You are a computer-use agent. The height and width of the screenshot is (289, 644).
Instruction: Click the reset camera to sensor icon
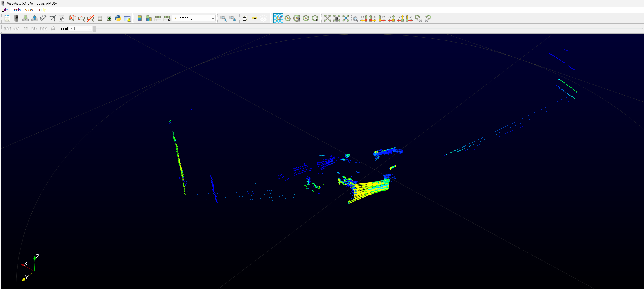tap(337, 18)
